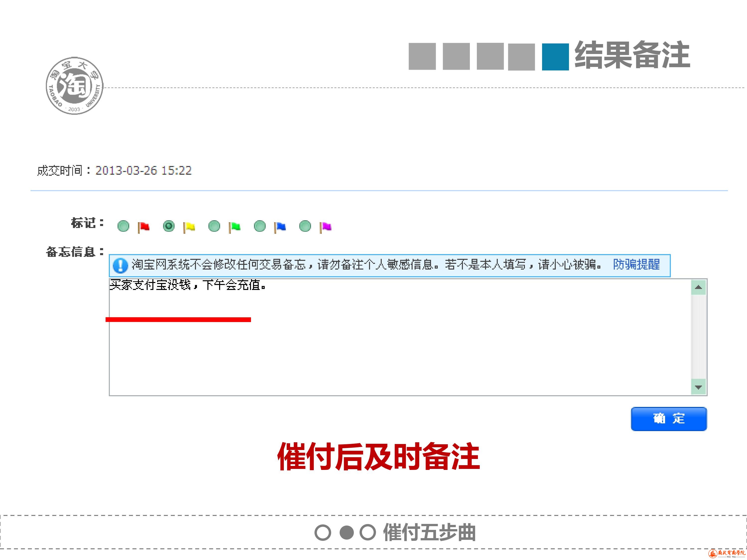Click the 确定 confirm button
This screenshot has height=560, width=747.
click(669, 419)
